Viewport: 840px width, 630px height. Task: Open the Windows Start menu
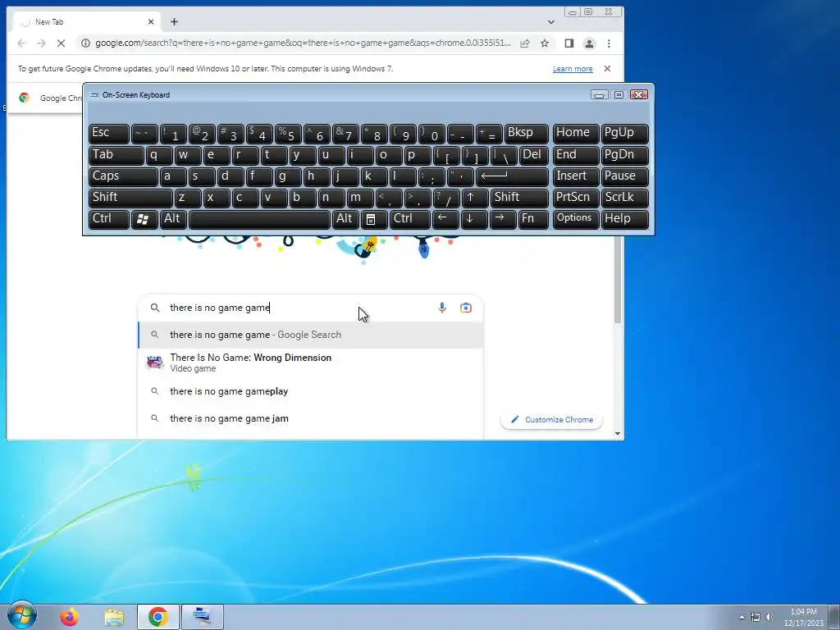pyautogui.click(x=21, y=615)
